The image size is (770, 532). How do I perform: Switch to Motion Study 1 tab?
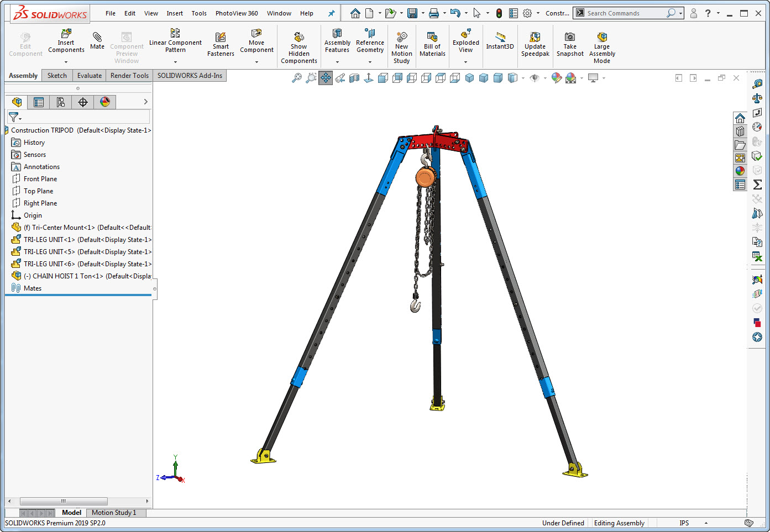(x=114, y=513)
